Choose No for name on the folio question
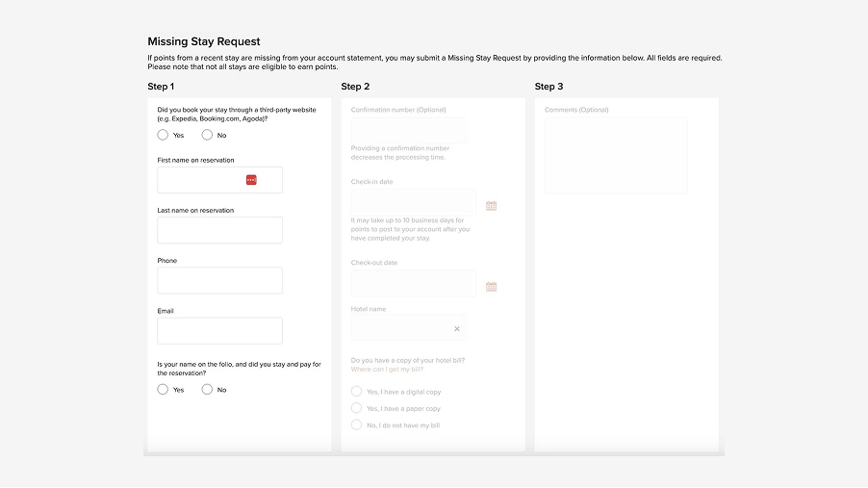 207,390
